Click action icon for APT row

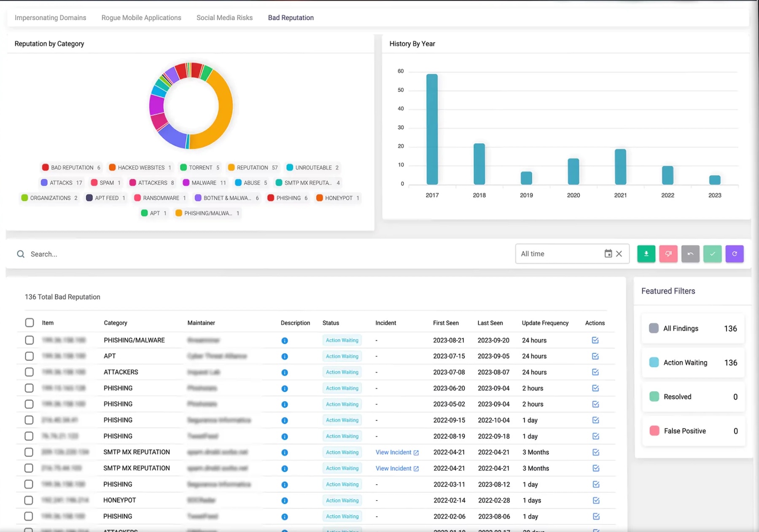tap(595, 356)
